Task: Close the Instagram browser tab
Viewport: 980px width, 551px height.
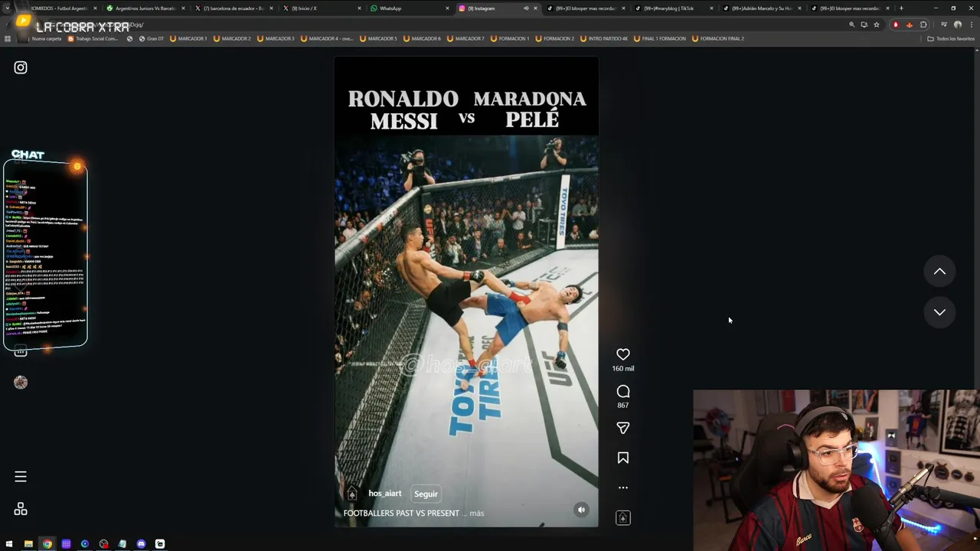Action: (x=535, y=8)
